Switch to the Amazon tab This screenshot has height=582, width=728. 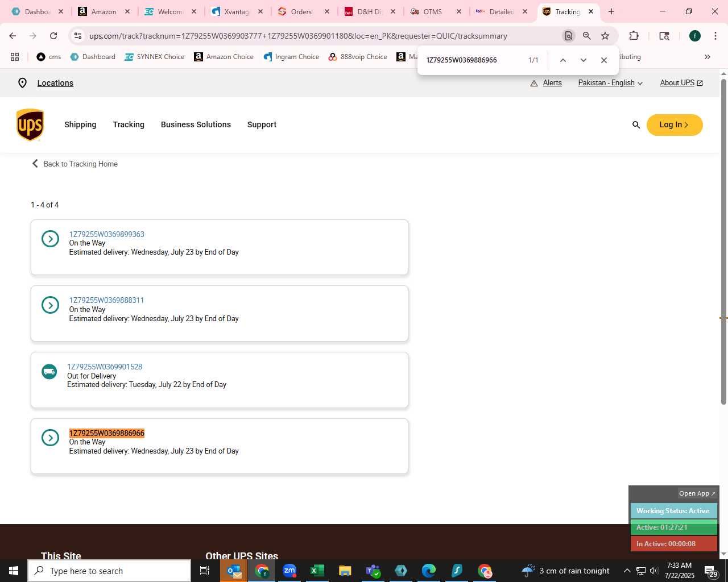[x=104, y=11]
